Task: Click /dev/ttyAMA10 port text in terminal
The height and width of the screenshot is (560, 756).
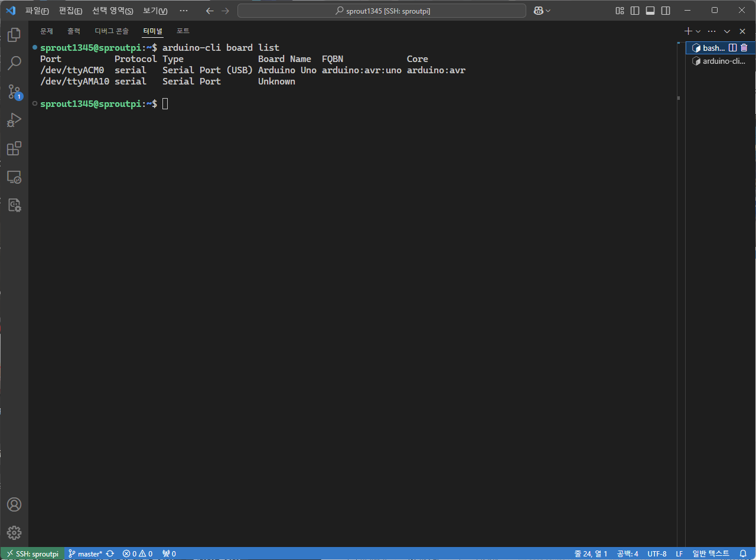Action: click(74, 82)
